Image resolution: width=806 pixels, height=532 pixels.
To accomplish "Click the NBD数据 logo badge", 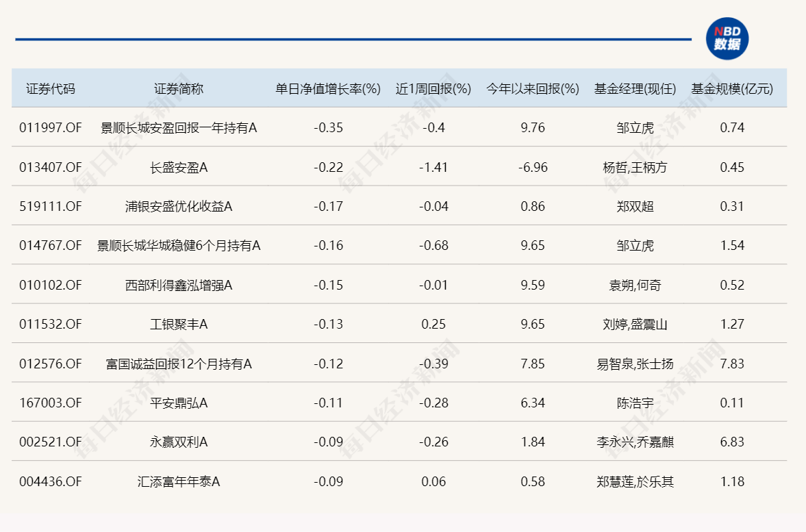I will pyautogui.click(x=727, y=38).
